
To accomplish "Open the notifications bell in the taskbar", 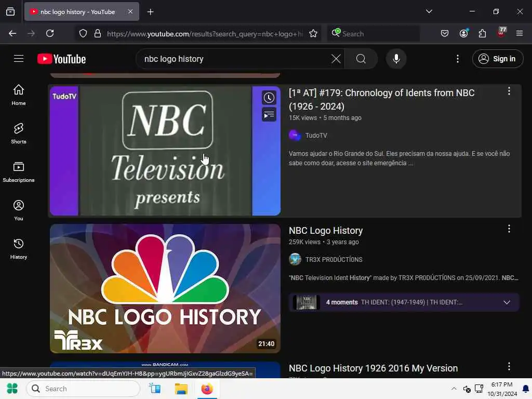I will 526,389.
